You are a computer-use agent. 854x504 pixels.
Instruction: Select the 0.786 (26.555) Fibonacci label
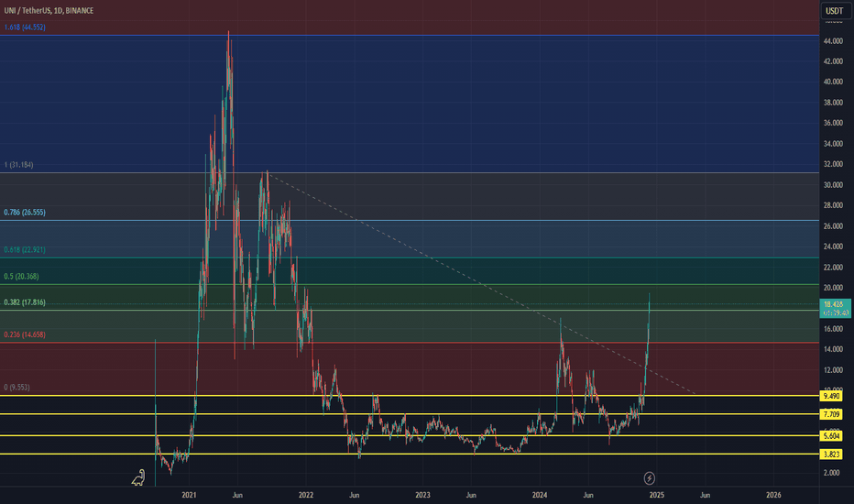[x=25, y=213]
